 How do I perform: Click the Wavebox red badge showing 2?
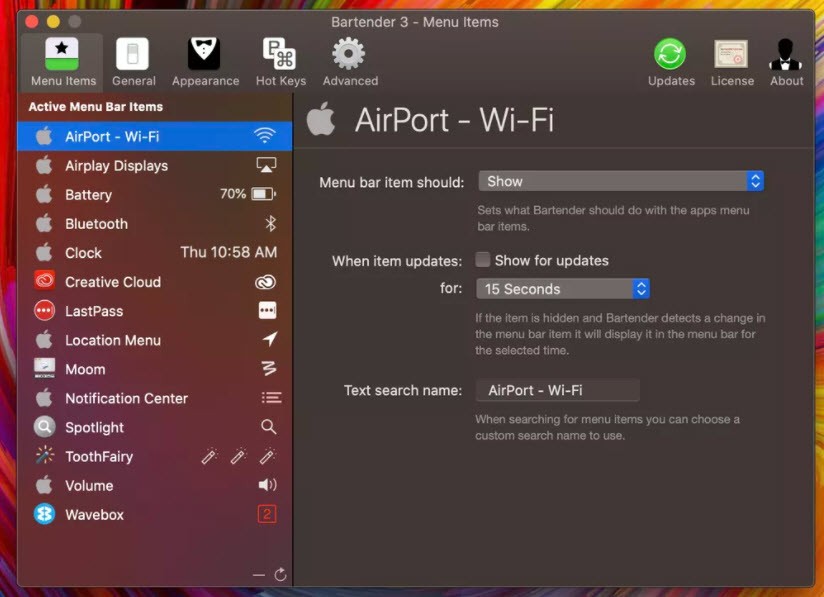pos(267,514)
